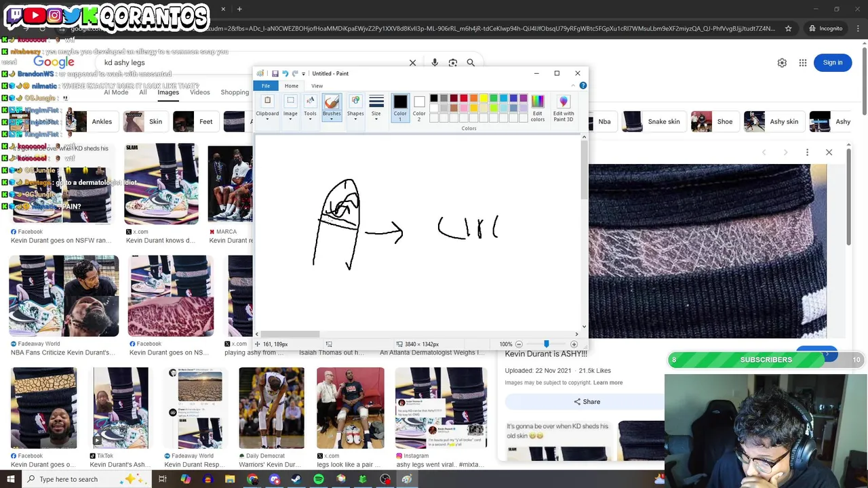Viewport: 868px width, 488px height.
Task: Click the Google Lens image search icon
Action: [453, 62]
